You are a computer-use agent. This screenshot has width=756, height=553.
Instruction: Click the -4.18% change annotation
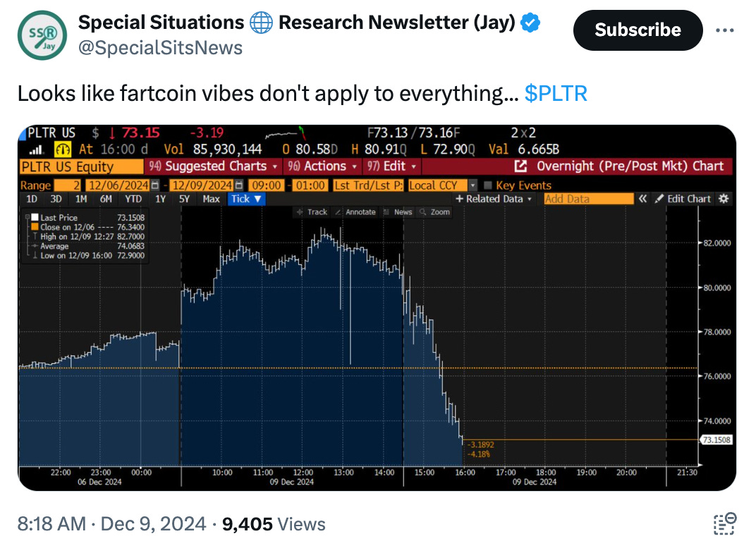tap(479, 454)
